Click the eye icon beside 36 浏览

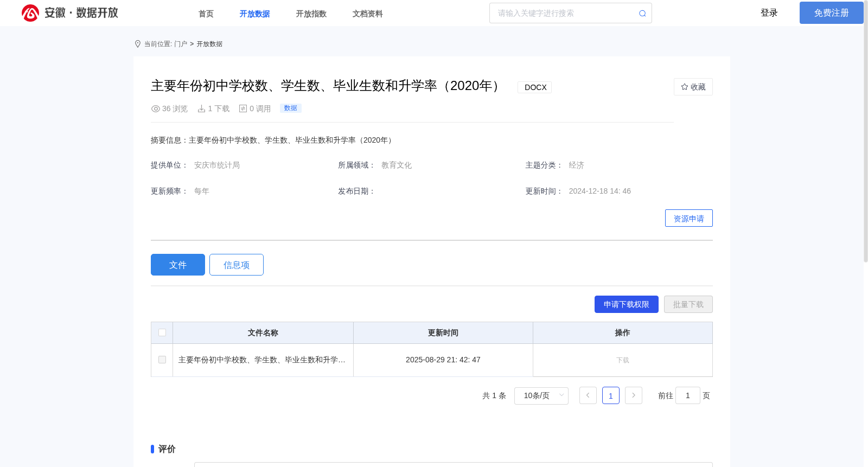coord(156,108)
